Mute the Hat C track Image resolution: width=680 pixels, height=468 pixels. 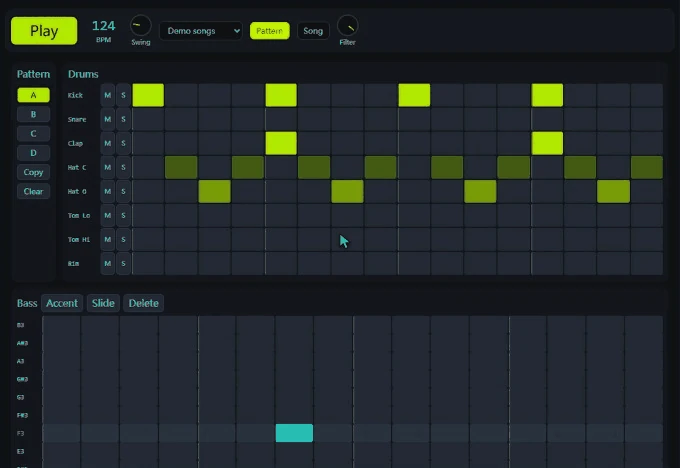[x=108, y=167]
